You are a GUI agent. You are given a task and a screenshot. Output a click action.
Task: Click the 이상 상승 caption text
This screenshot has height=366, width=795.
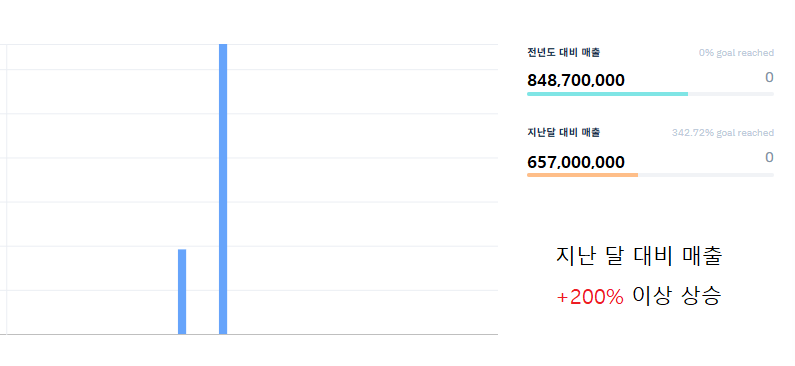tap(676, 297)
